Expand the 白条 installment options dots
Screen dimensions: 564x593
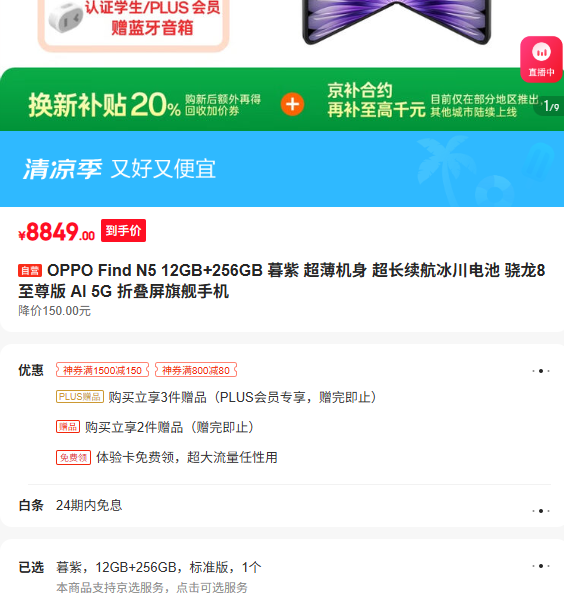541,511
